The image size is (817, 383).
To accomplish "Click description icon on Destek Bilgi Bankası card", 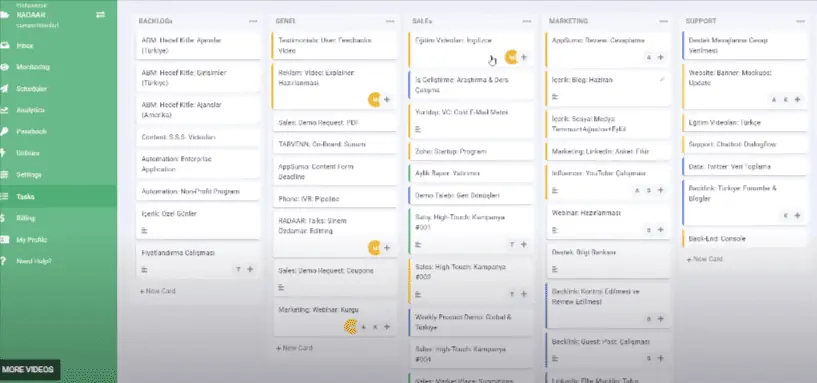I will [555, 269].
